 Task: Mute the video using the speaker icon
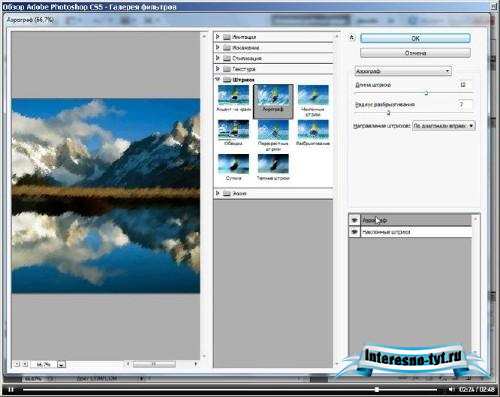coord(451,389)
